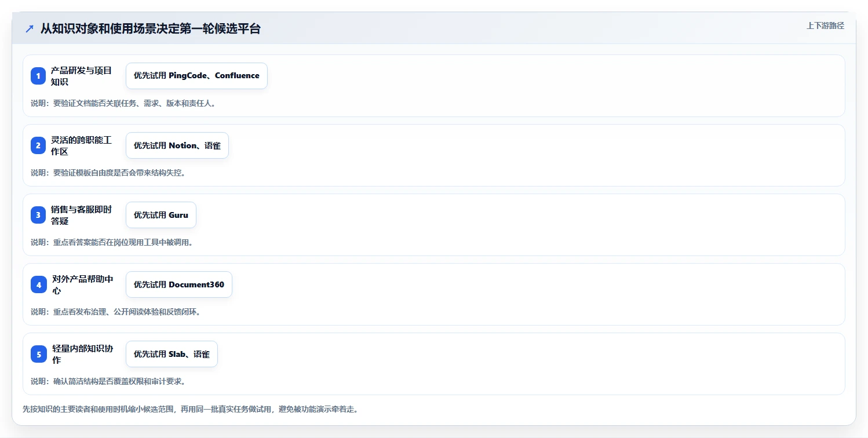The width and height of the screenshot is (868, 438).
Task: Click note about 发布治理、公开阅读体验和反馈闭环
Action: [116, 312]
